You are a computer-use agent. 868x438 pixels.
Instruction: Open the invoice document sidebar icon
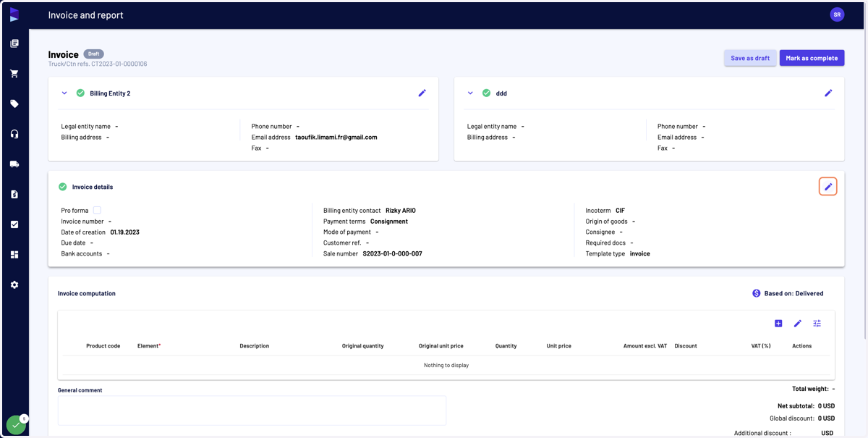[x=14, y=194]
